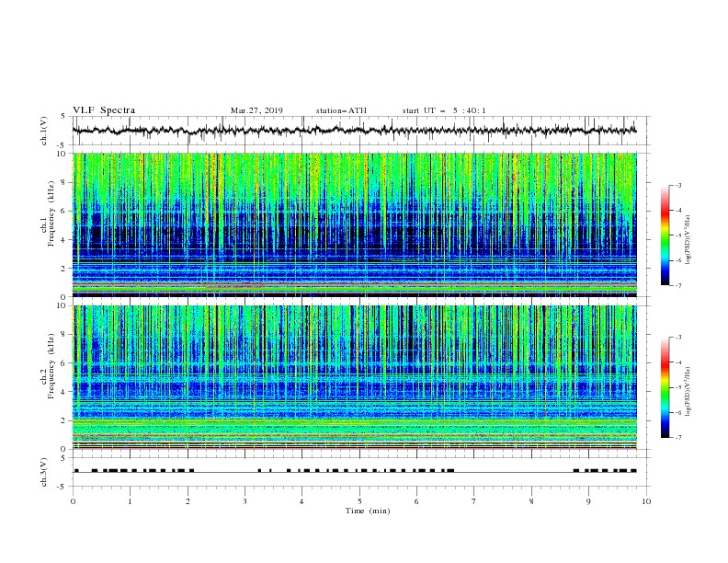Click the ch.2 PSD color scale bar

[665, 387]
